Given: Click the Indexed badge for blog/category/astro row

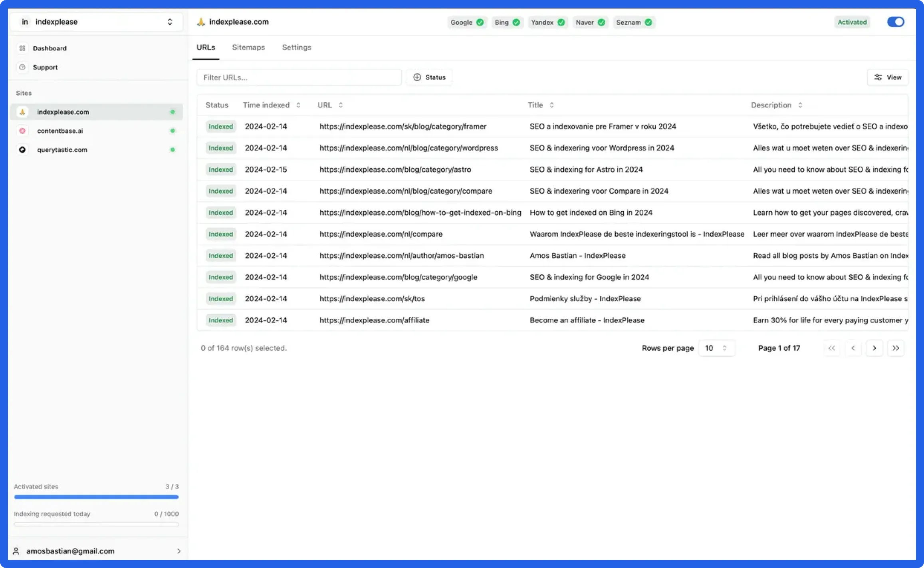Looking at the screenshot, I should click(221, 169).
